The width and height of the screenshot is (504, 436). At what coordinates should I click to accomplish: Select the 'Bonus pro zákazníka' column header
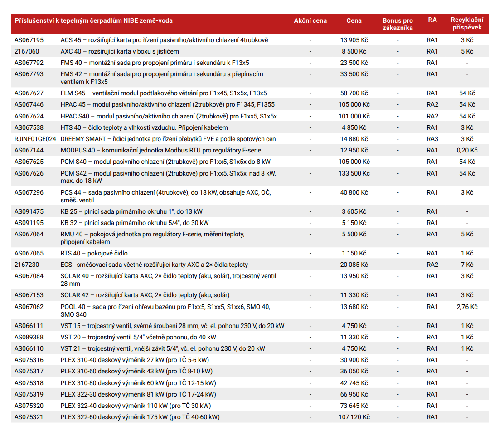click(397, 24)
